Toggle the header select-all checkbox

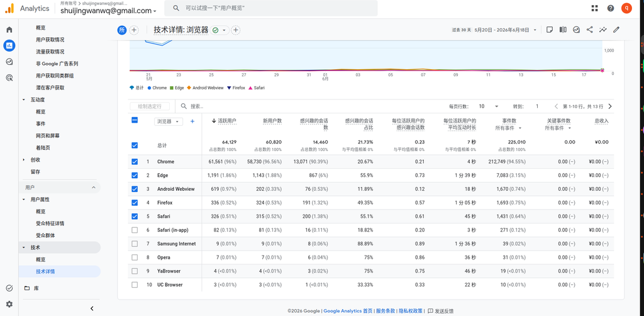(x=135, y=120)
